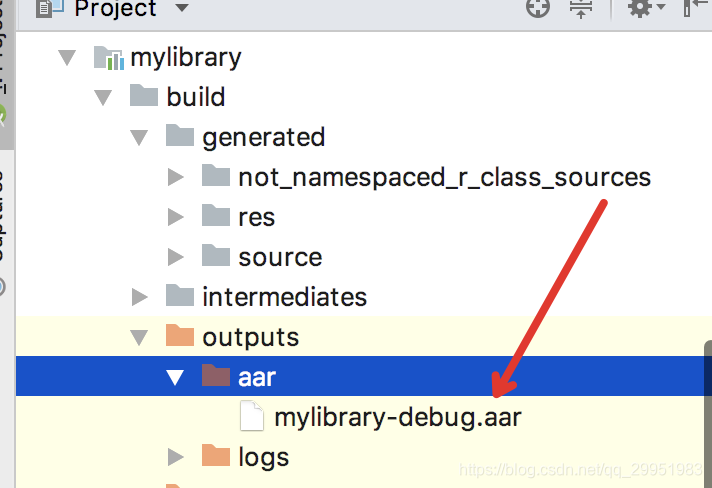Viewport: 712px width, 488px height.
Task: Select the mylibrary module name
Action: pos(186,58)
